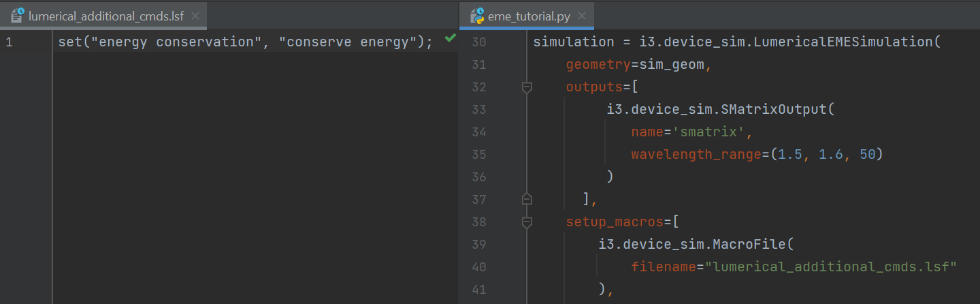Click the Python file icon on eme_tutorial.py tab

(x=478, y=16)
